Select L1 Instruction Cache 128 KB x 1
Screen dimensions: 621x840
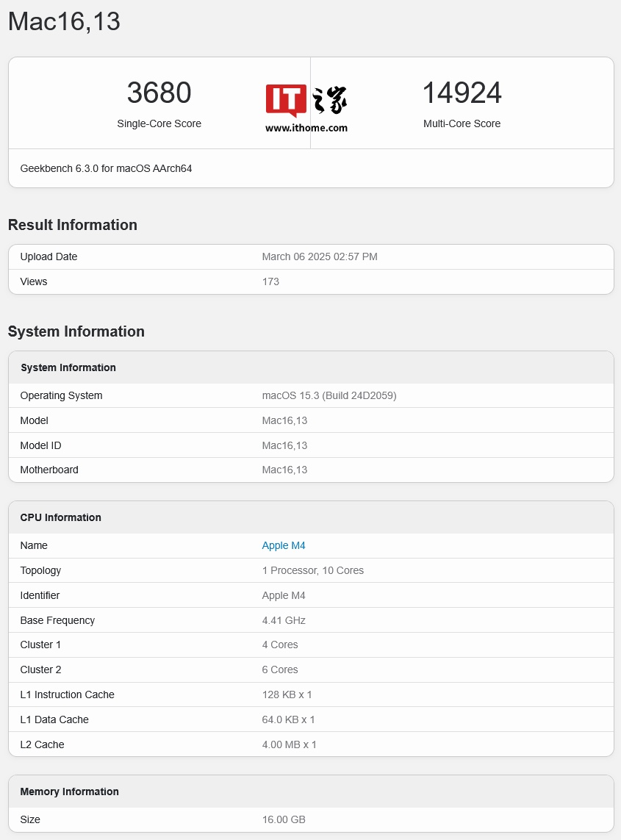287,694
